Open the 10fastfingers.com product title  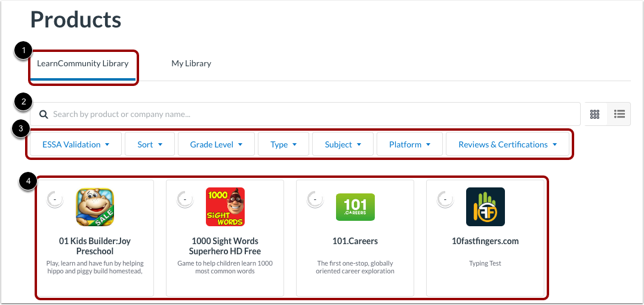point(485,241)
